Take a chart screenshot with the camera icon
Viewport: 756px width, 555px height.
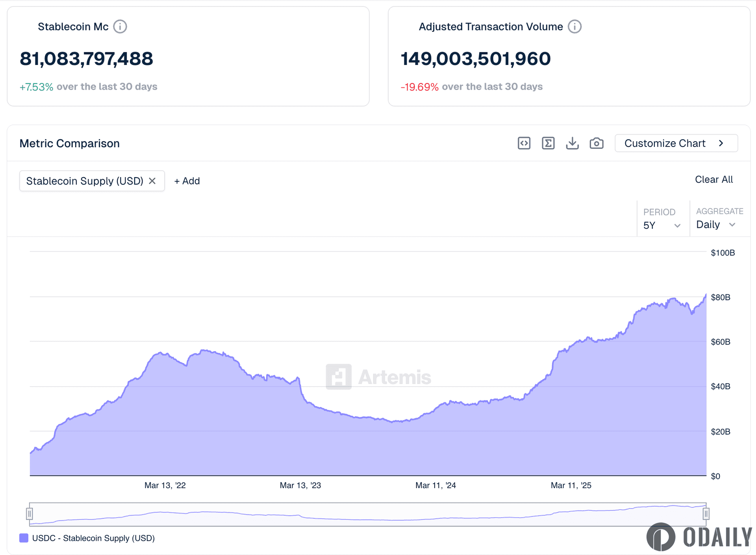point(597,143)
